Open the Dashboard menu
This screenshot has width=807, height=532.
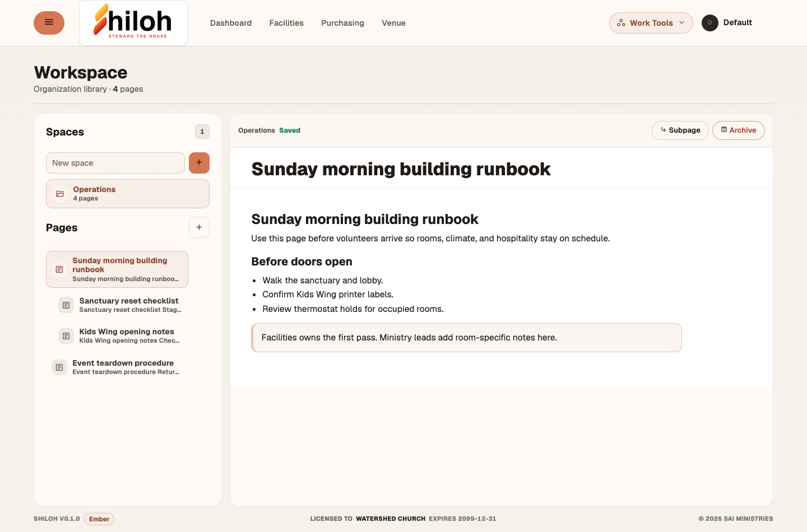coord(231,23)
